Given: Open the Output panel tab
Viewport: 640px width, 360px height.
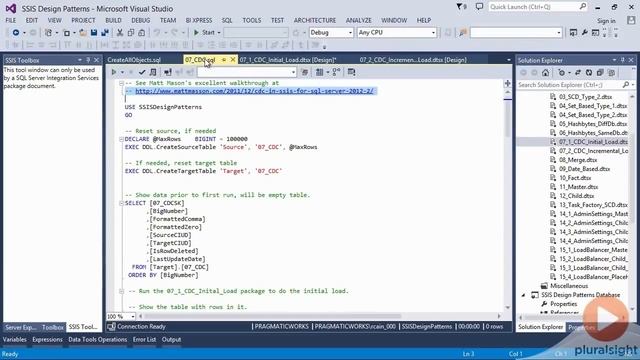Looking at the screenshot, I should pyautogui.click(x=171, y=340).
